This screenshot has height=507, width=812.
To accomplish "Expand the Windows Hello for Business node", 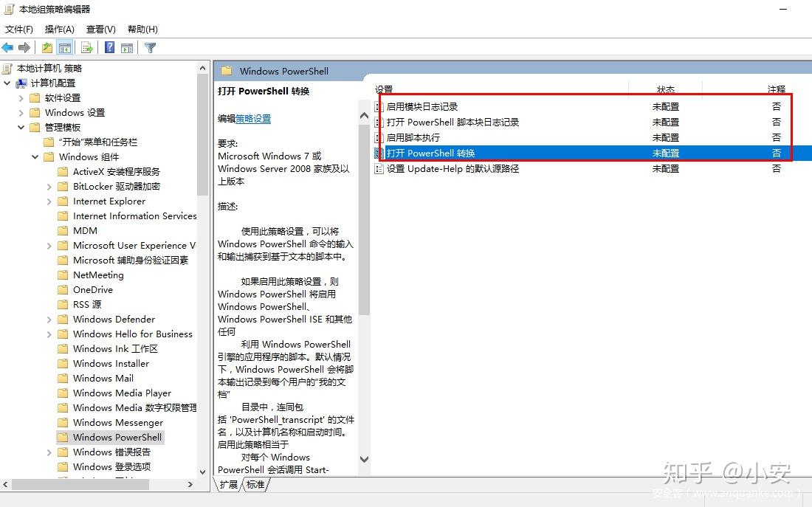I will tap(49, 334).
